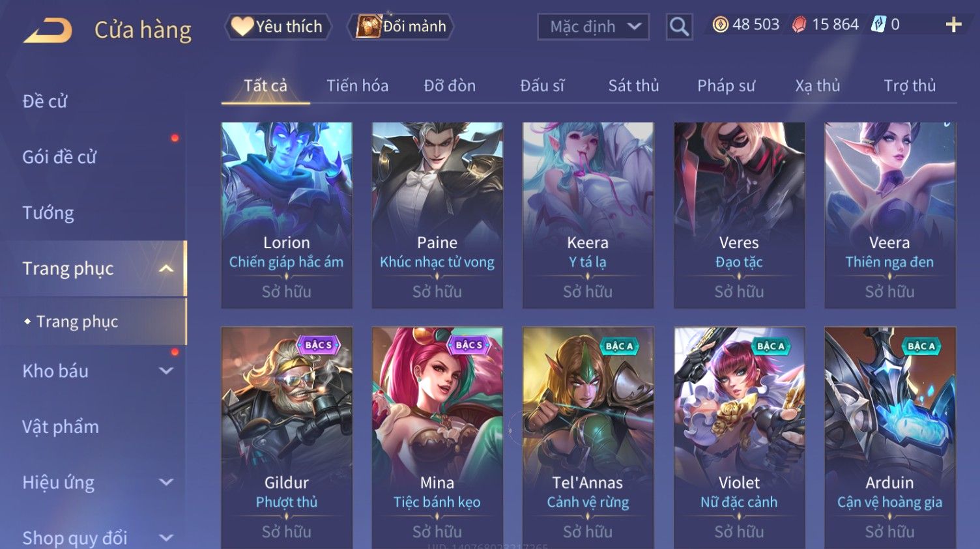Switch to the Sát thủ tab
Image resolution: width=980 pixels, height=549 pixels.
(x=633, y=85)
